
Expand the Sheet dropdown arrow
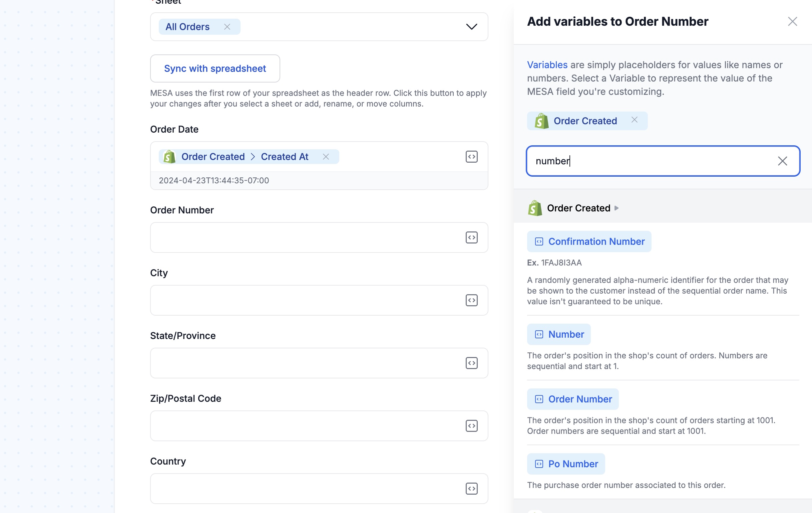pos(471,27)
